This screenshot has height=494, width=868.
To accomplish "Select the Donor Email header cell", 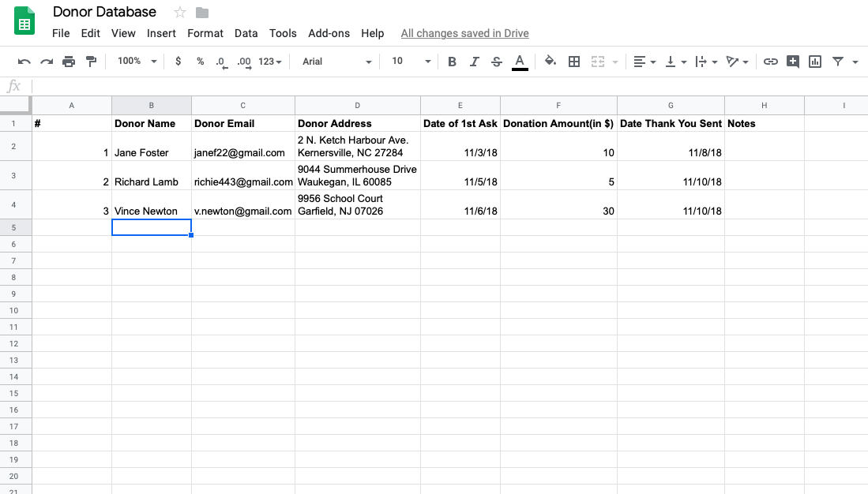I will (x=243, y=123).
